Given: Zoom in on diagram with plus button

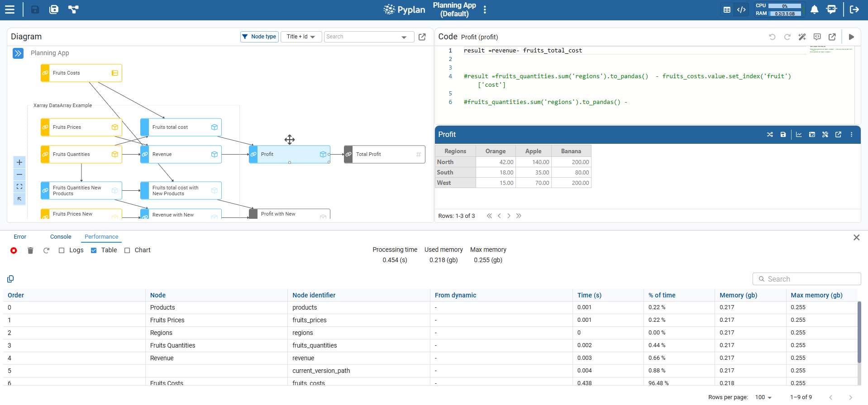Looking at the screenshot, I should coord(19,162).
